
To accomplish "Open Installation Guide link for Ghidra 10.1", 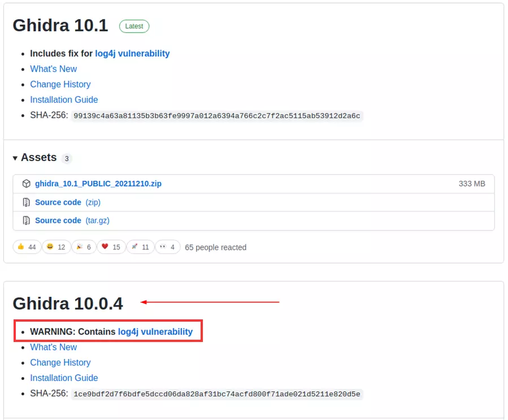I will click(64, 99).
